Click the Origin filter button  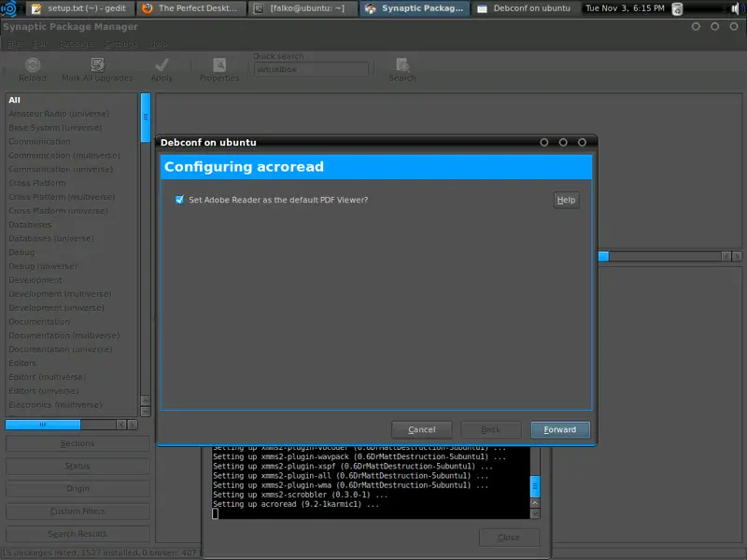point(78,488)
